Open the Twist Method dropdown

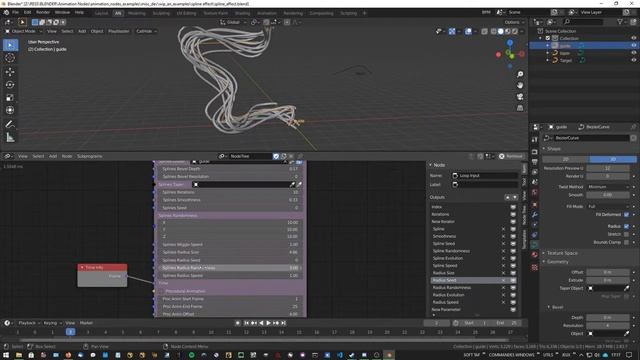[608, 187]
